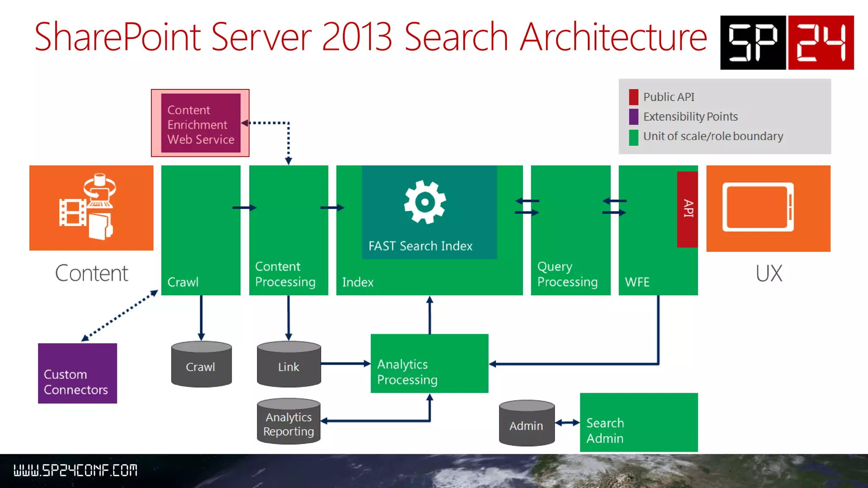Click the Search Admin box
Viewport: 868px width, 488px height.
point(638,422)
